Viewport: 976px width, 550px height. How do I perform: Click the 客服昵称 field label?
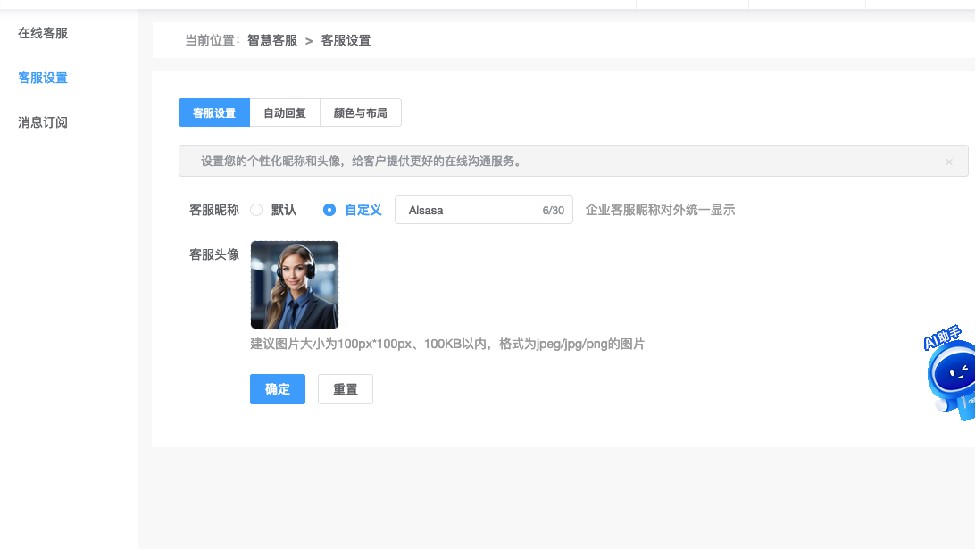tap(214, 210)
